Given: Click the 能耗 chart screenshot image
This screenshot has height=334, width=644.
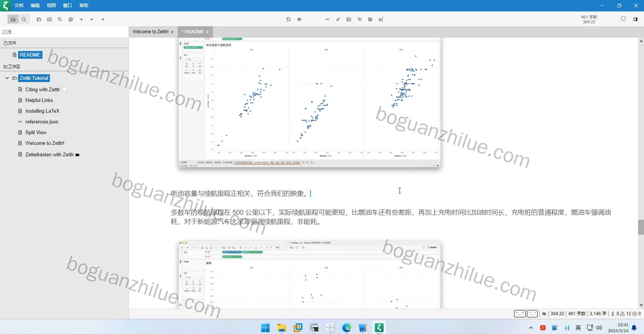Looking at the screenshot, I should pos(309,275).
